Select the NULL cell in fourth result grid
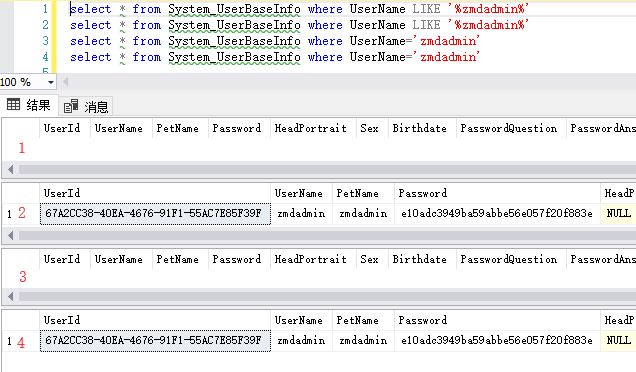This screenshot has width=636, height=372. click(x=618, y=340)
